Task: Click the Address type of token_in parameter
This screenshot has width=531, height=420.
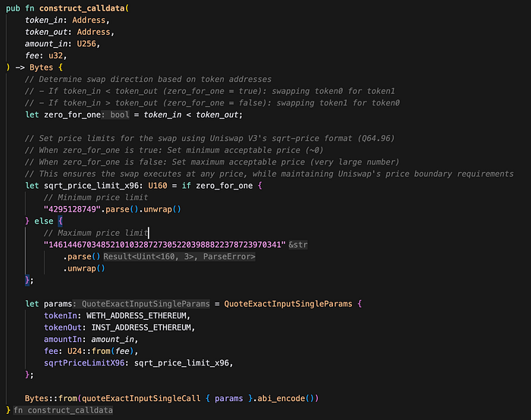Action: coord(93,20)
